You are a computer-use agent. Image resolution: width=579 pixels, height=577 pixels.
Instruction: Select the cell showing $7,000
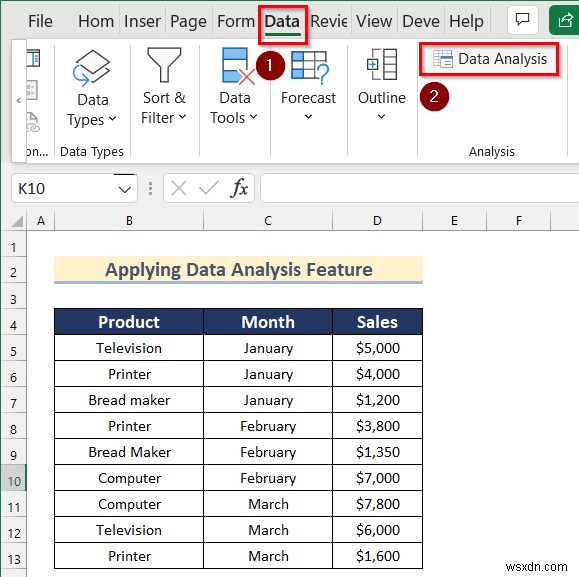pos(377,478)
